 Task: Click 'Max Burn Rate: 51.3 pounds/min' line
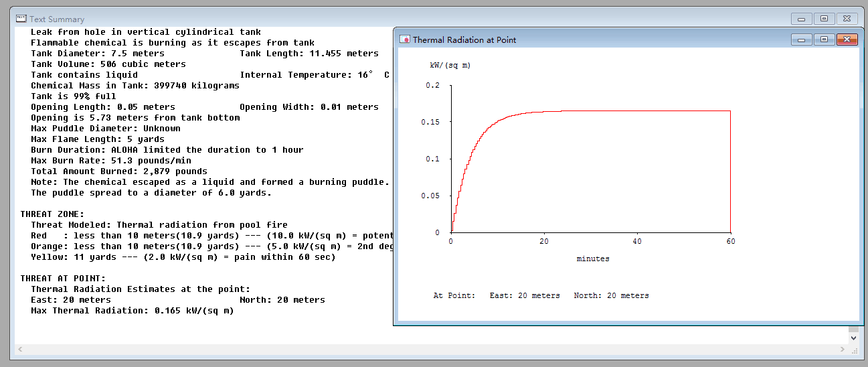coord(111,161)
